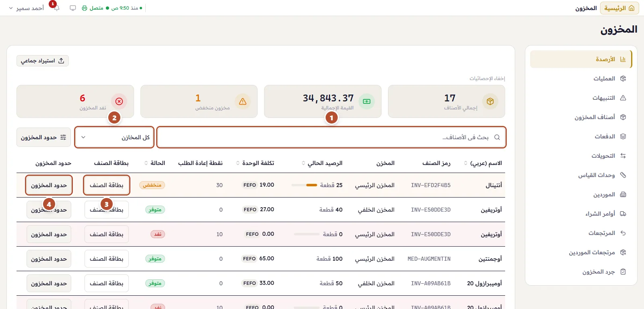Click the إجمالي الأصناف total items card

(446, 101)
